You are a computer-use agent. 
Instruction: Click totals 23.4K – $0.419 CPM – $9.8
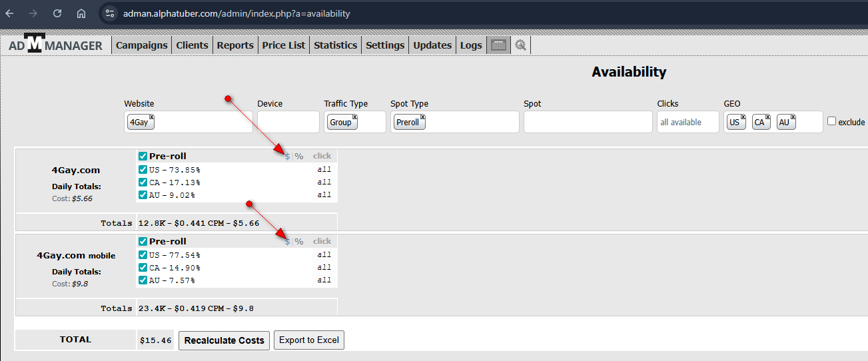[x=196, y=308]
